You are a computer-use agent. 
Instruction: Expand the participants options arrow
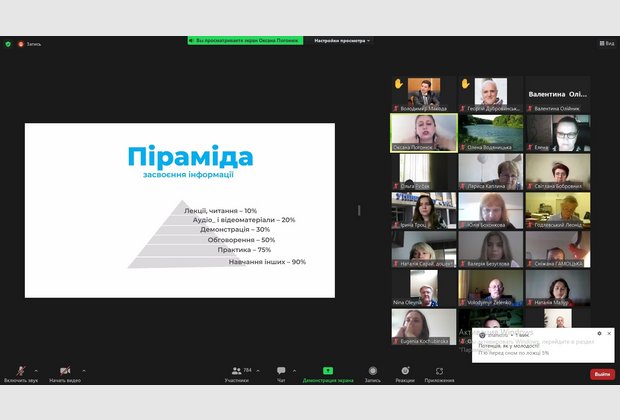pyautogui.click(x=259, y=370)
